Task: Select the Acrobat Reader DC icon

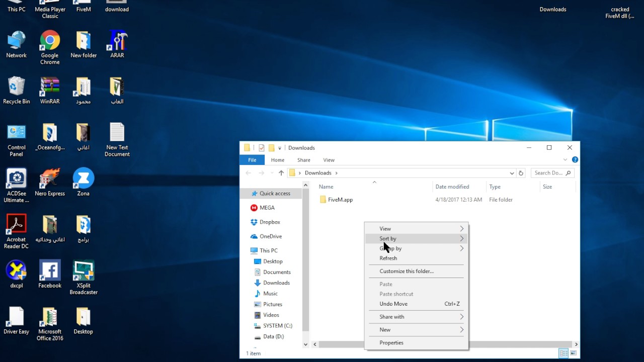Action: point(17,232)
